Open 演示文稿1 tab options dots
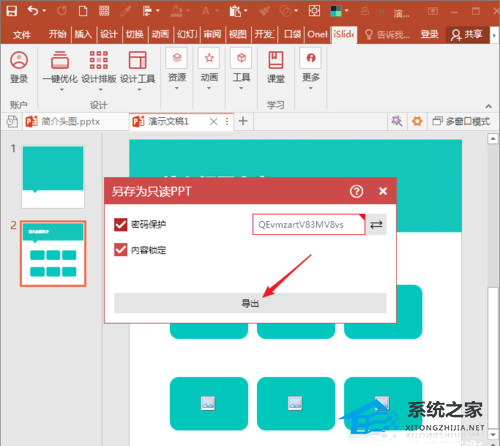This screenshot has width=500, height=446. 227,121
